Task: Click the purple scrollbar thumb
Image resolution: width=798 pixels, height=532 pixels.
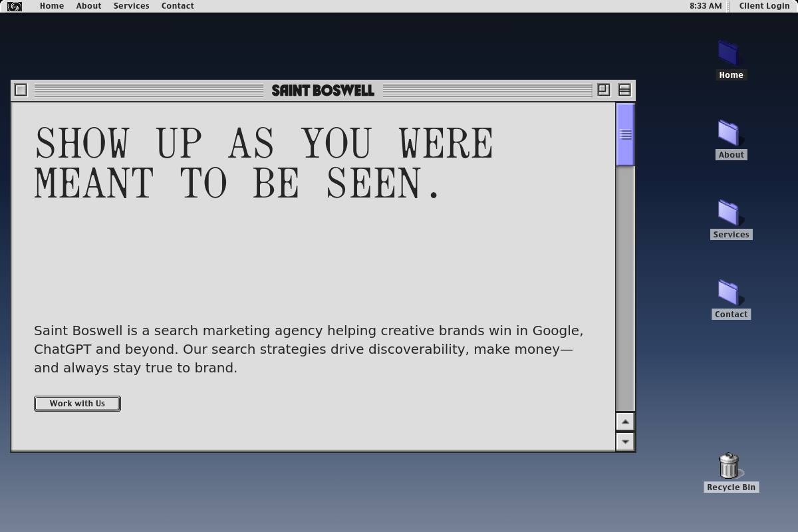Action: coord(625,134)
